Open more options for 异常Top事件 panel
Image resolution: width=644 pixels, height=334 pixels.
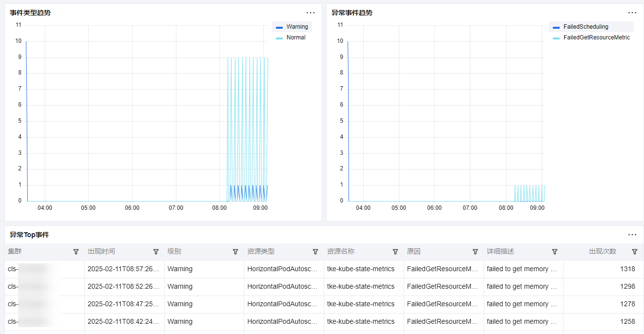(x=632, y=235)
